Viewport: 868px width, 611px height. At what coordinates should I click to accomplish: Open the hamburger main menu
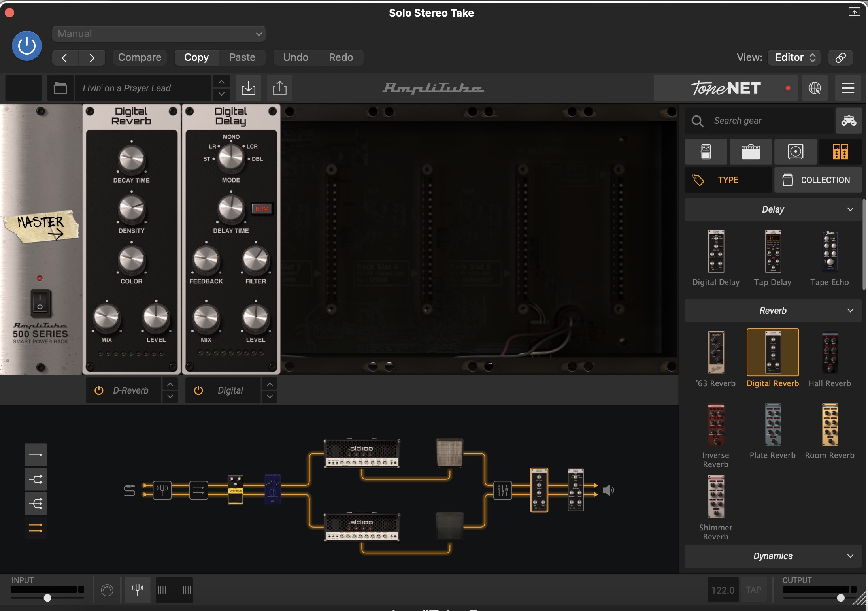pyautogui.click(x=848, y=88)
